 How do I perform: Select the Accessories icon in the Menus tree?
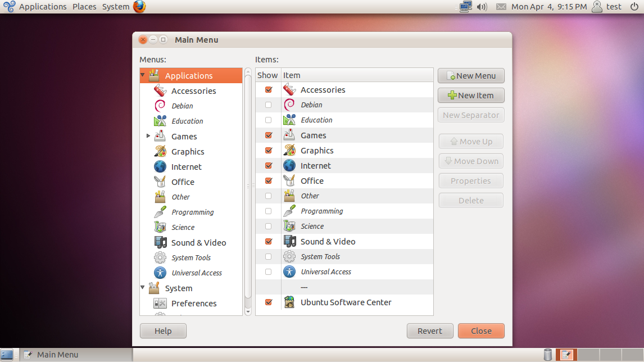pos(160,90)
